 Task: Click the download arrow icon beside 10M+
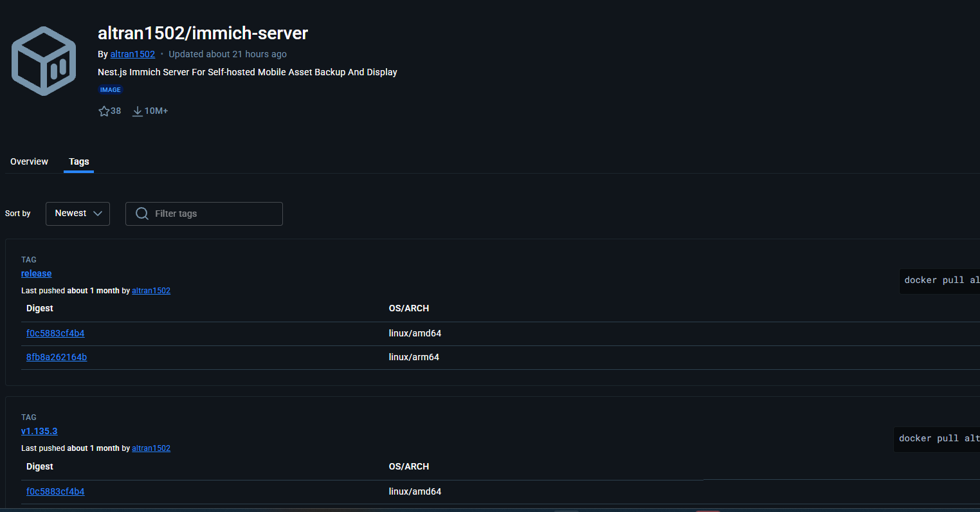(x=137, y=111)
